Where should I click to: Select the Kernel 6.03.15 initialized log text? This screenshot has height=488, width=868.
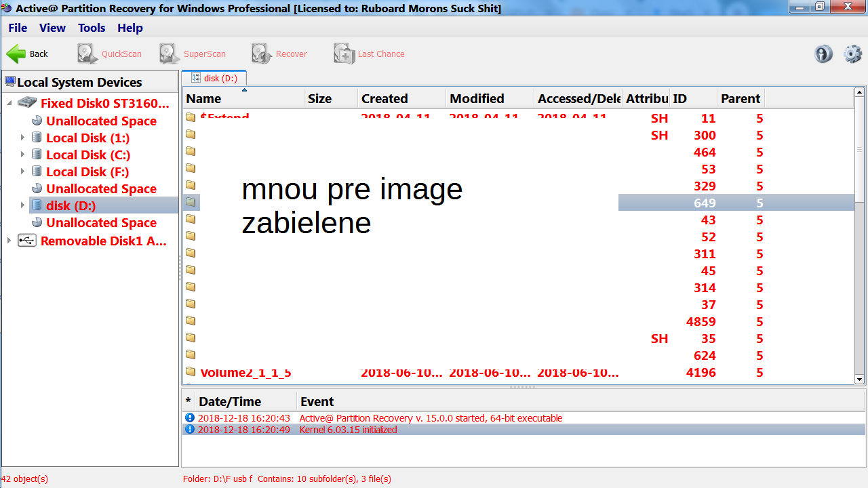(349, 430)
